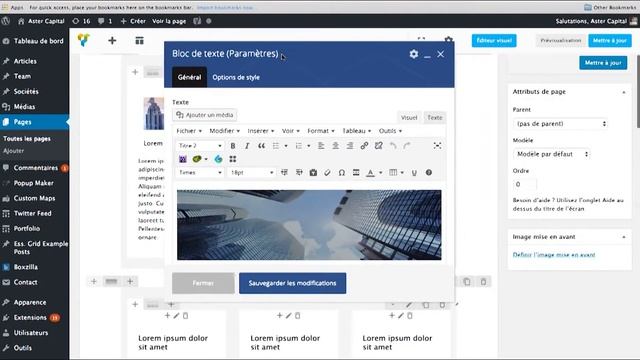
Task: Insert a link with the chain icon
Action: (364, 146)
